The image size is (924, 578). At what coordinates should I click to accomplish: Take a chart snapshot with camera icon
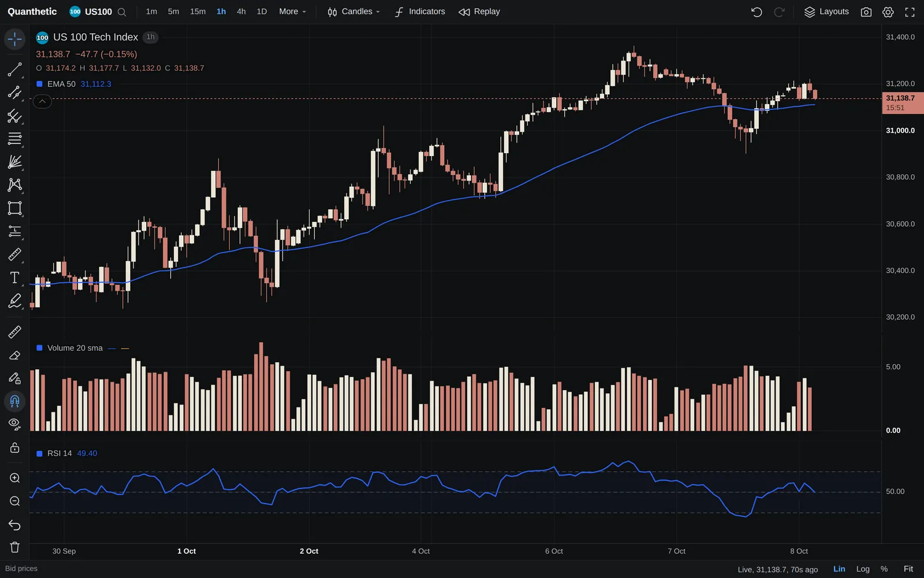(866, 12)
